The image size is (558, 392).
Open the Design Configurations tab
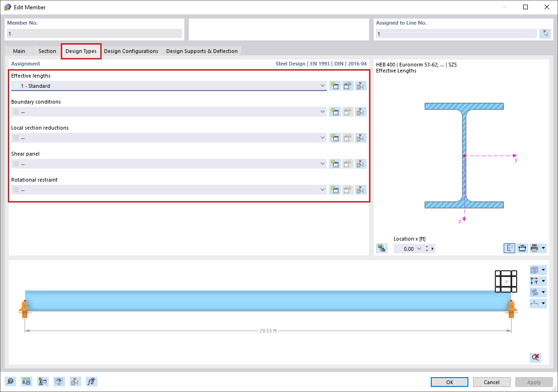[131, 51]
